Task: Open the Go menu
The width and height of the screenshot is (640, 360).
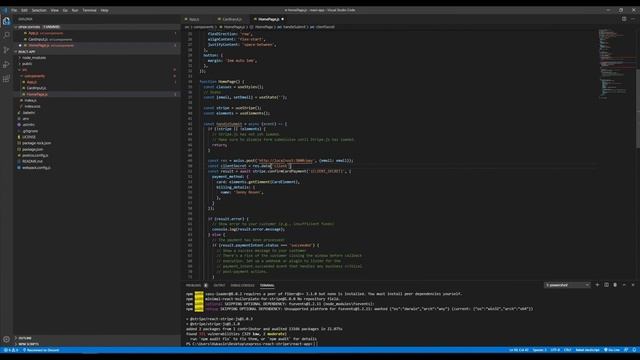Action: pyautogui.click(x=65, y=10)
